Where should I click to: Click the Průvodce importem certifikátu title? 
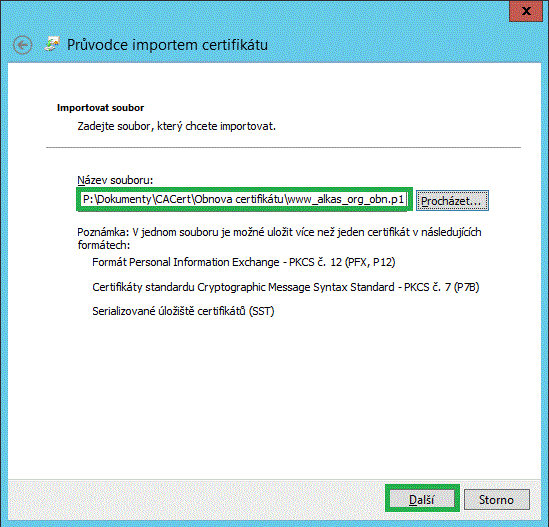(167, 45)
